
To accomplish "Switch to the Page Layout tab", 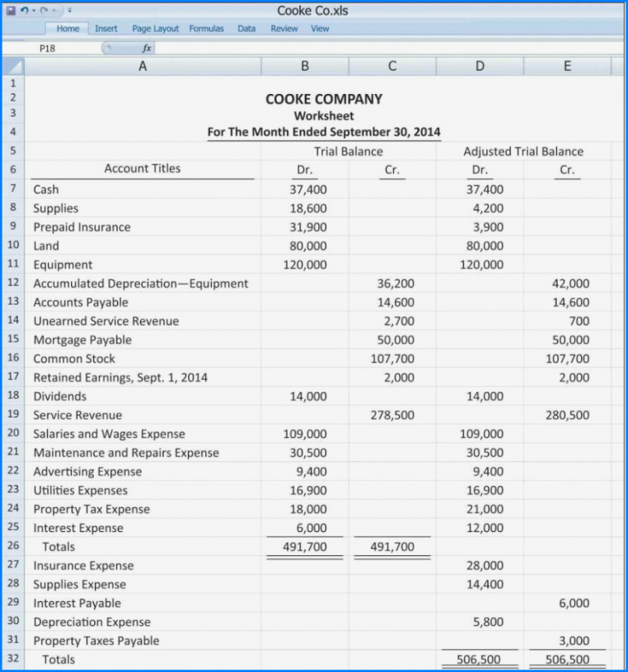I will (x=155, y=29).
